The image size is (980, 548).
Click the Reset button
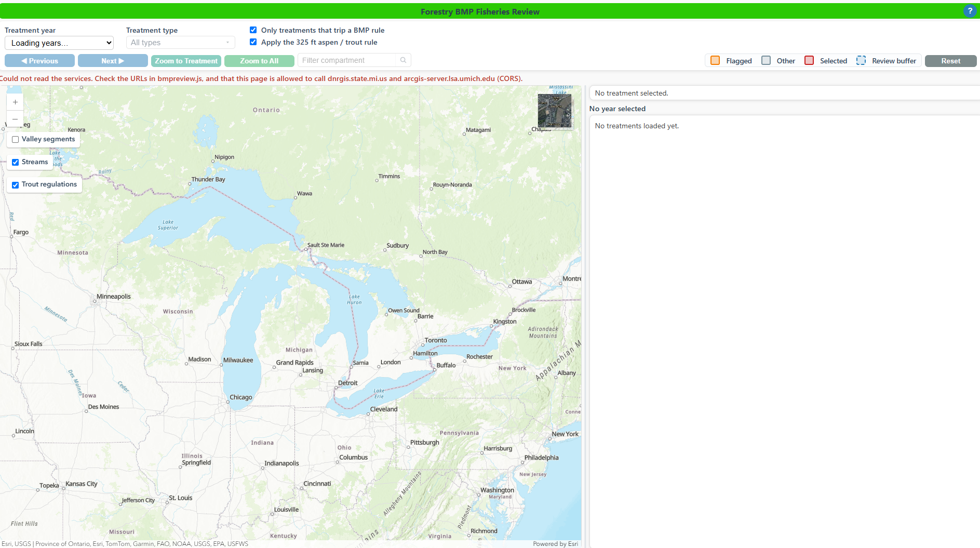pyautogui.click(x=950, y=61)
